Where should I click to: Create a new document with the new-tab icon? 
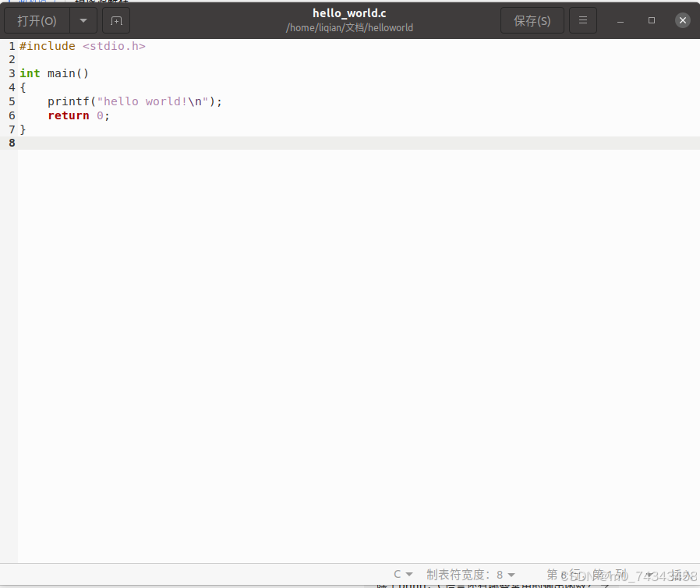pos(115,20)
